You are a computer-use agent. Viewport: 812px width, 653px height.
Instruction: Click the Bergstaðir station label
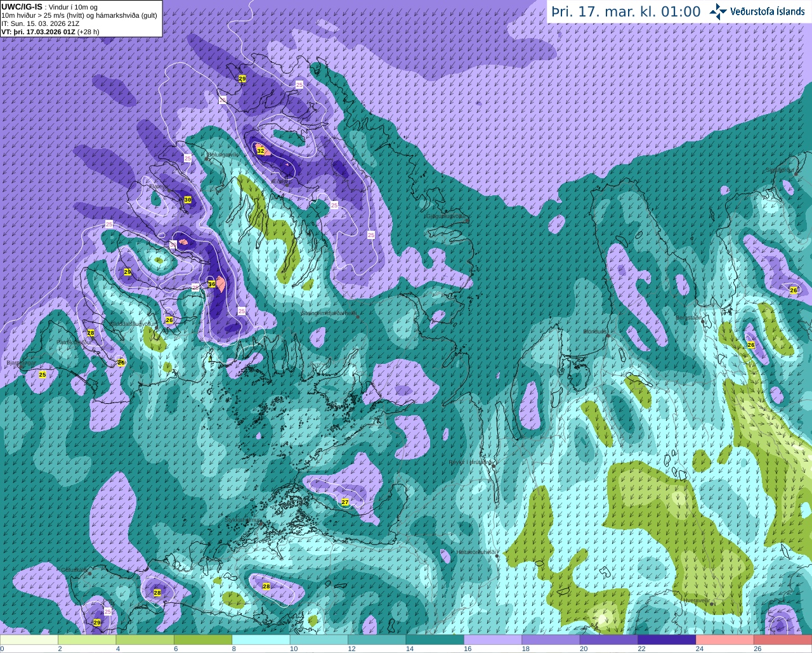coord(689,318)
